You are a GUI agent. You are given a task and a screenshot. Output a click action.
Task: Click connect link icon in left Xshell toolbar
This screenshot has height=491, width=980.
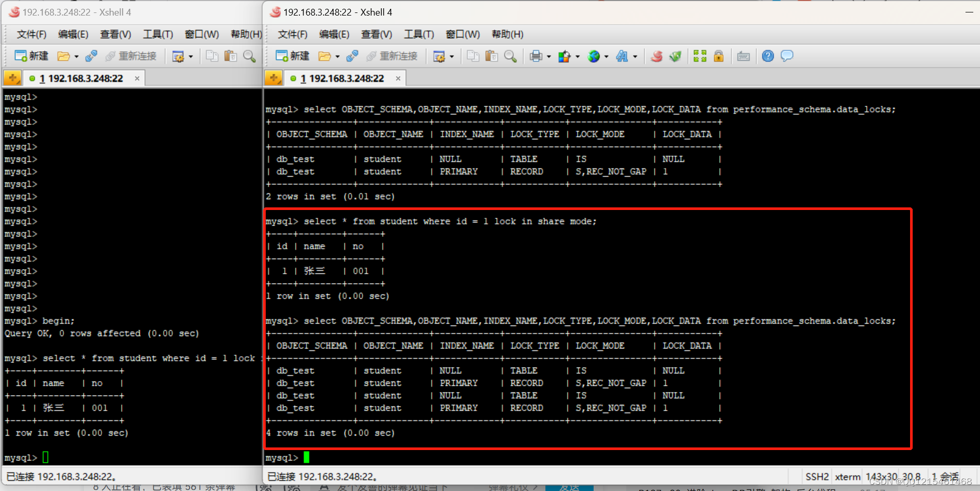pyautogui.click(x=92, y=56)
